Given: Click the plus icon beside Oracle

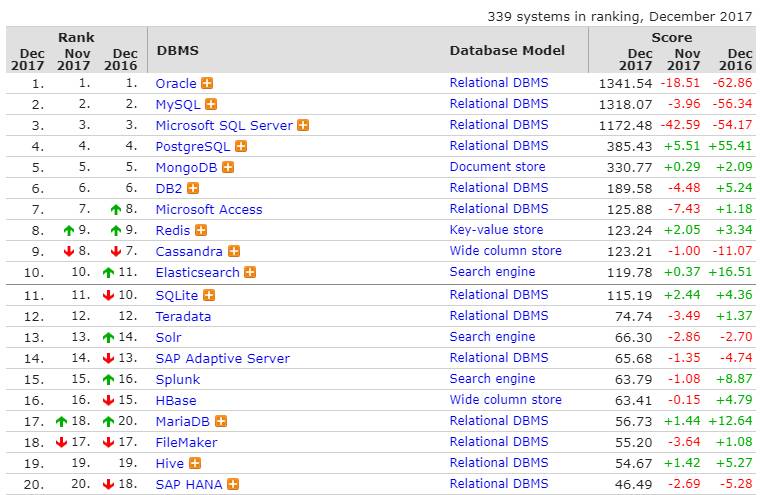Looking at the screenshot, I should tap(207, 83).
